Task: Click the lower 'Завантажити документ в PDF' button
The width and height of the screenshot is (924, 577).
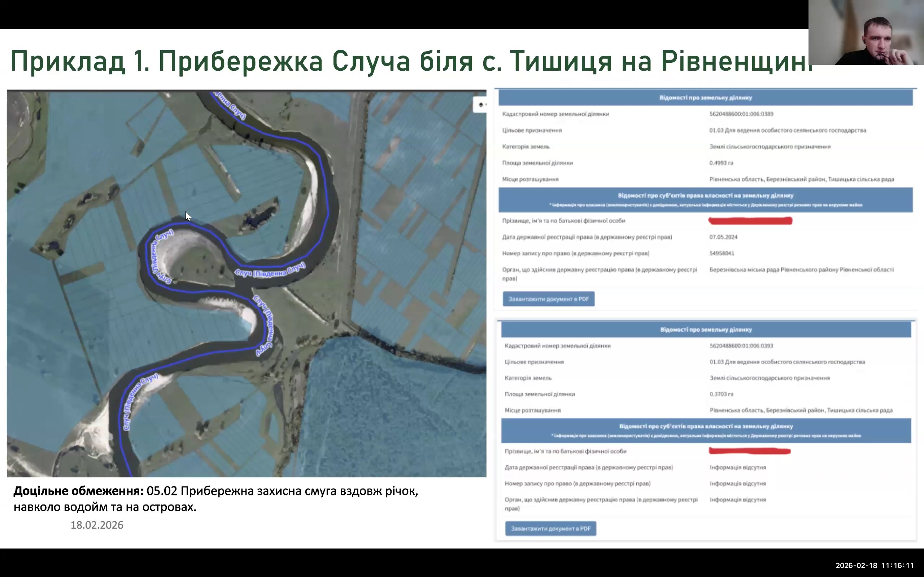Action: pos(550,529)
